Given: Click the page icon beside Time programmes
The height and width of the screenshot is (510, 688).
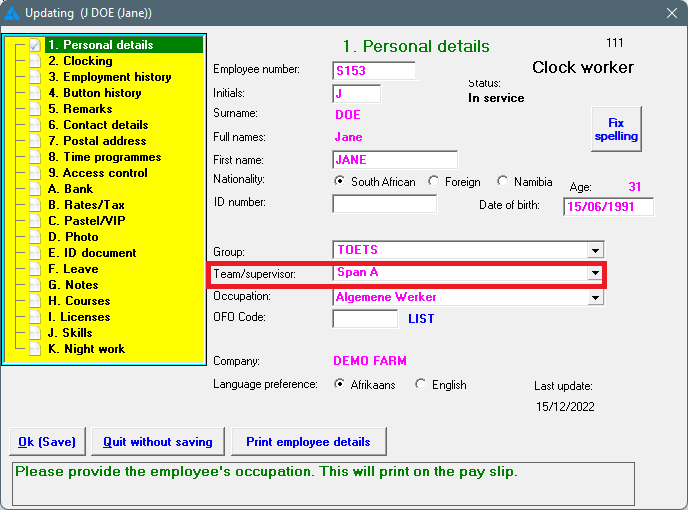Looking at the screenshot, I should (35, 157).
